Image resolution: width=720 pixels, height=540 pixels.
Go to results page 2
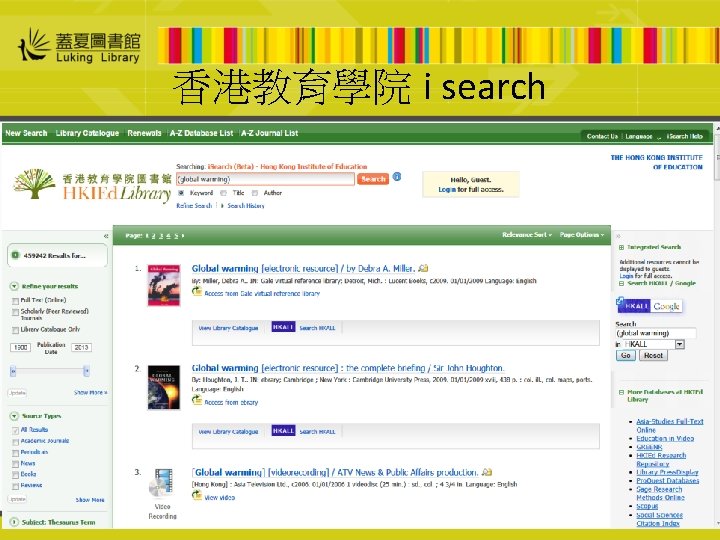tap(153, 236)
